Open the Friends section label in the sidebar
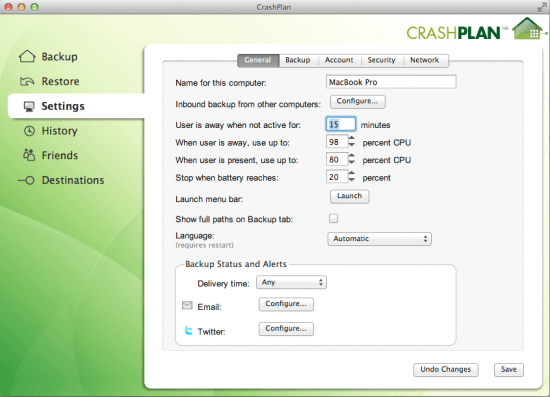550x397 pixels. pyautogui.click(x=60, y=155)
